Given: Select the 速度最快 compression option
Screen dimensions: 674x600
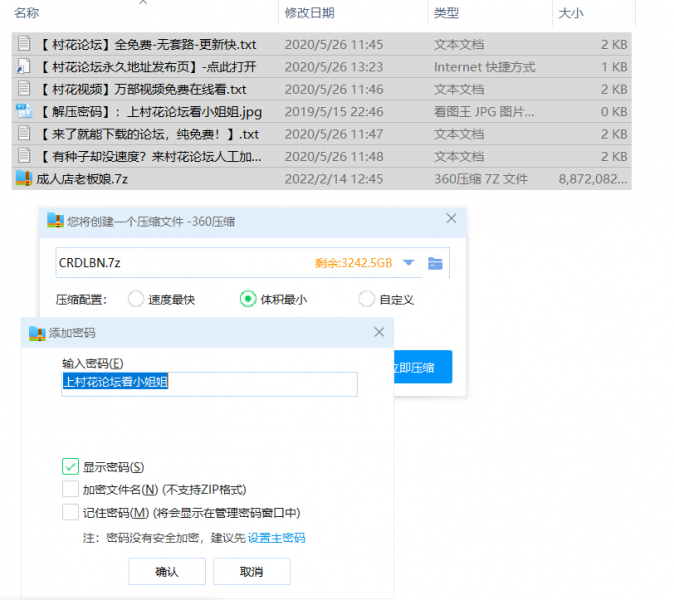Looking at the screenshot, I should pyautogui.click(x=137, y=299).
